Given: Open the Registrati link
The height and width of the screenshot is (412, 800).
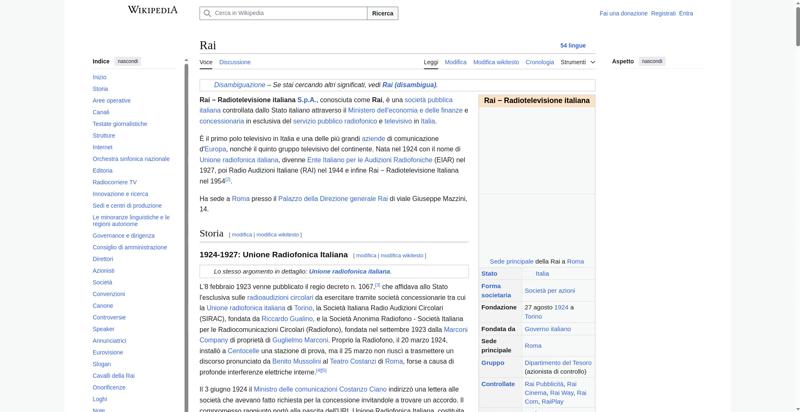Looking at the screenshot, I should 663,13.
